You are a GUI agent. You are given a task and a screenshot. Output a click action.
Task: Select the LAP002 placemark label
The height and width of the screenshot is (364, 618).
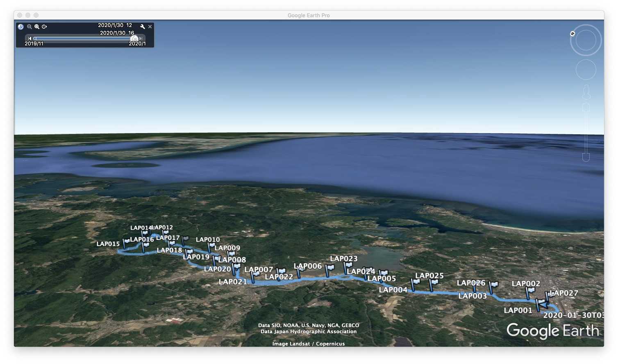click(x=526, y=284)
